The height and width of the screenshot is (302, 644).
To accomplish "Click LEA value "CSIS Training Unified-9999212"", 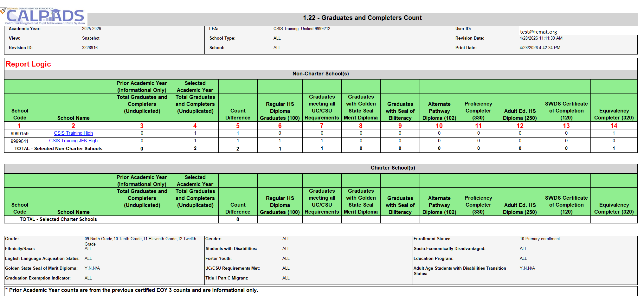I will (302, 29).
